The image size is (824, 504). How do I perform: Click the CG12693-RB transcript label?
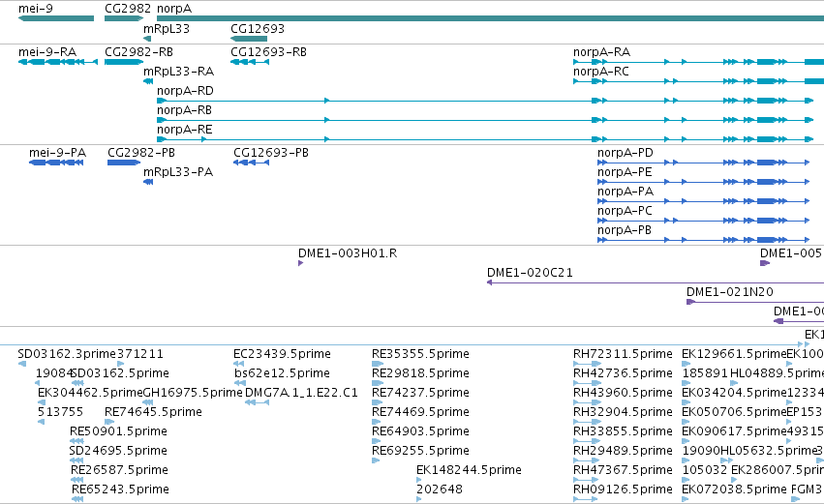(x=268, y=52)
